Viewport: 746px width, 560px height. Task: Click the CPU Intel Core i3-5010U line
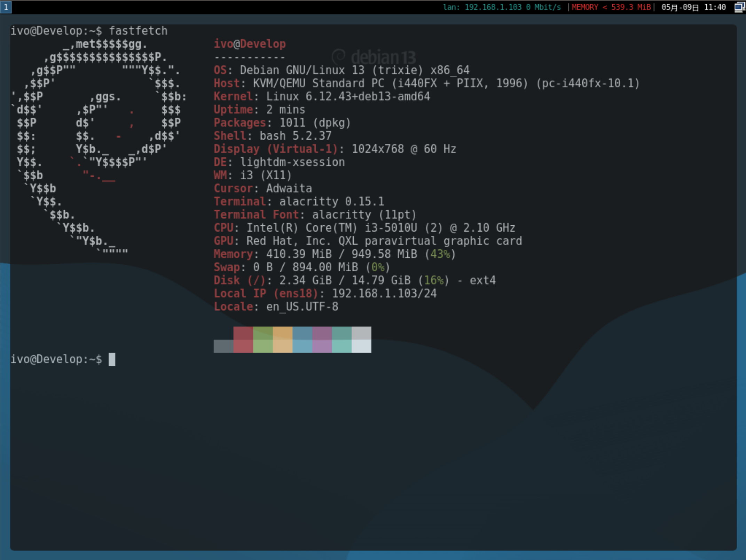tap(364, 228)
